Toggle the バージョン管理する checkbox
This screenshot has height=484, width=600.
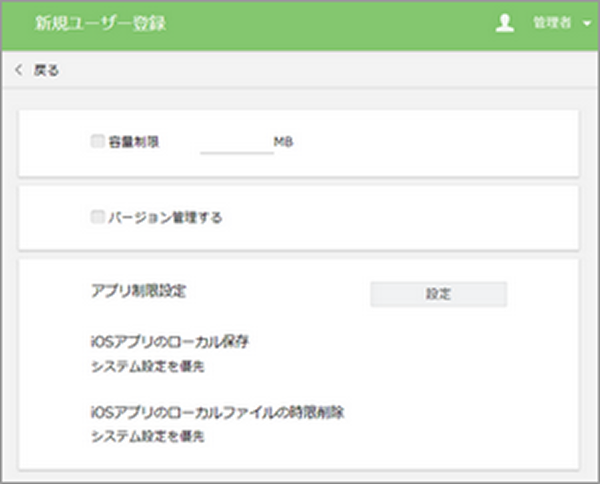[97, 216]
